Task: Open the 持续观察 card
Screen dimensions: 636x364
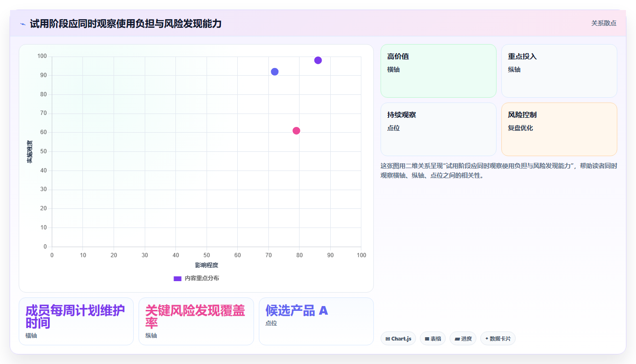Action: click(439, 129)
